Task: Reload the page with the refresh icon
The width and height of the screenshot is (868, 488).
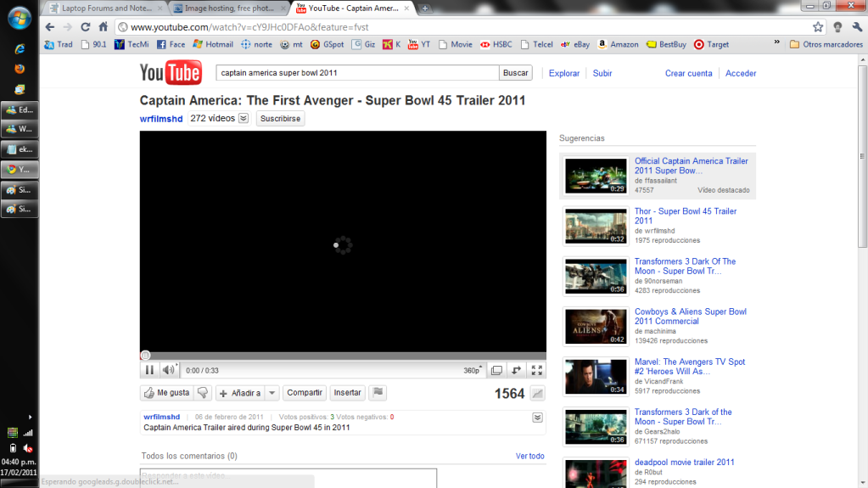Action: tap(85, 26)
